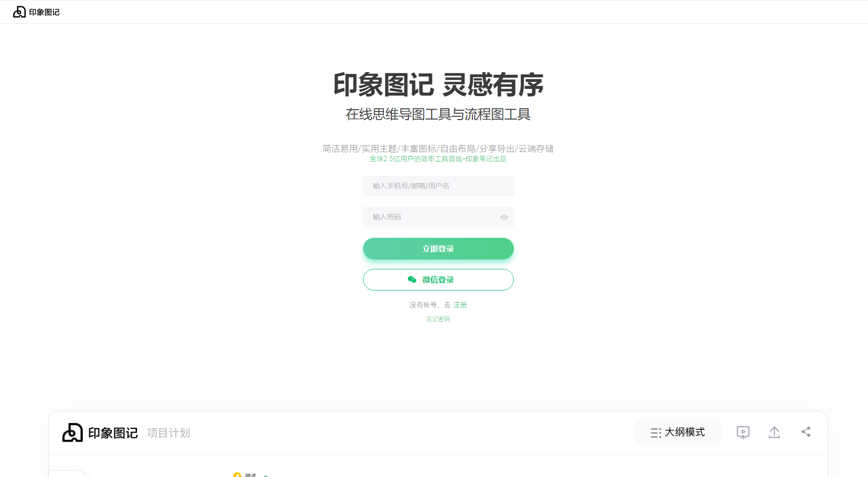Open the 注册 sign-up link

(x=460, y=305)
